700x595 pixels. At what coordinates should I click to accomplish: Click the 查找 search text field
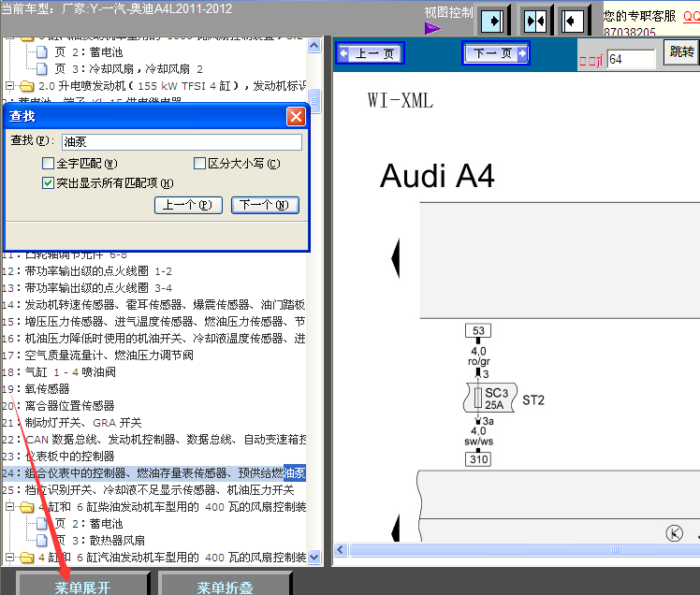(182, 142)
